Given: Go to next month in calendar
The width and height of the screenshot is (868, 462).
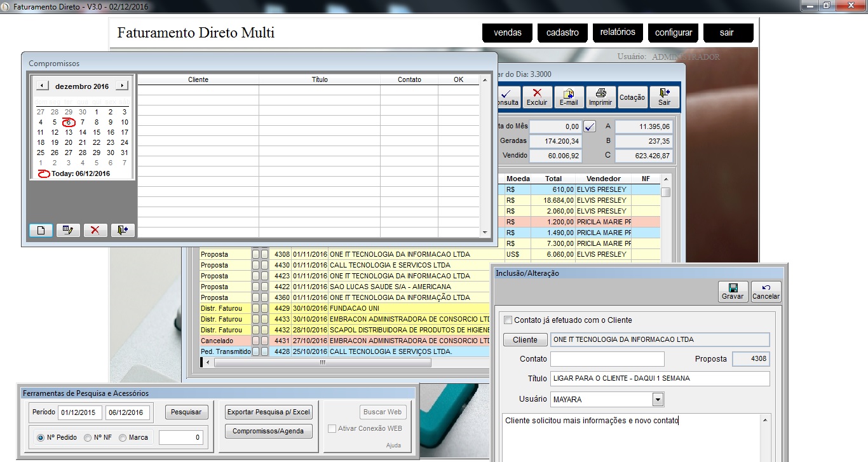Looking at the screenshot, I should point(122,86).
